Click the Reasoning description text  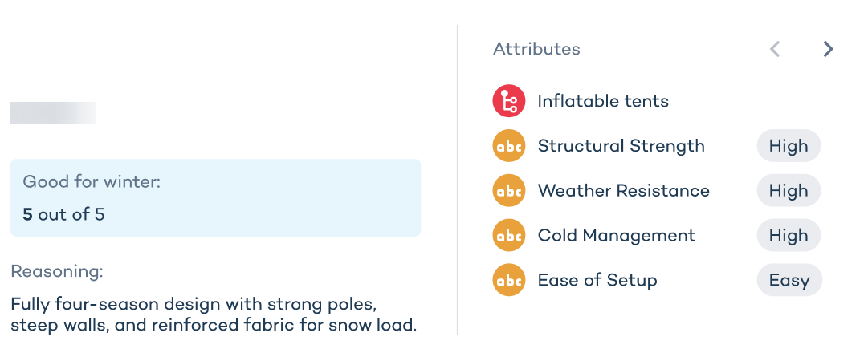(x=214, y=316)
